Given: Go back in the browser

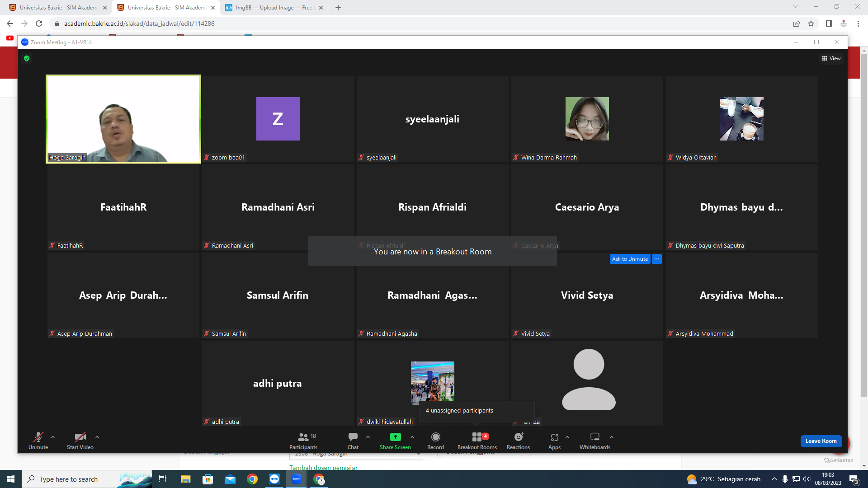Looking at the screenshot, I should click(x=10, y=23).
